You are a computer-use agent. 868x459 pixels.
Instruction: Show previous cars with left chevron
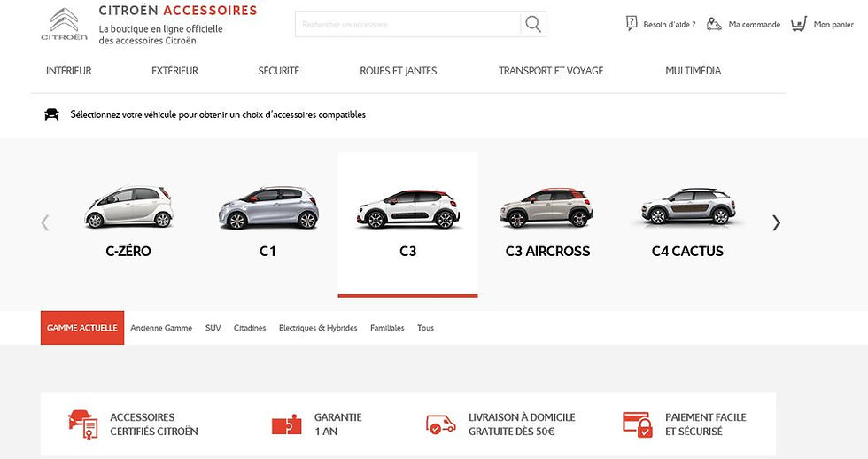tap(45, 222)
